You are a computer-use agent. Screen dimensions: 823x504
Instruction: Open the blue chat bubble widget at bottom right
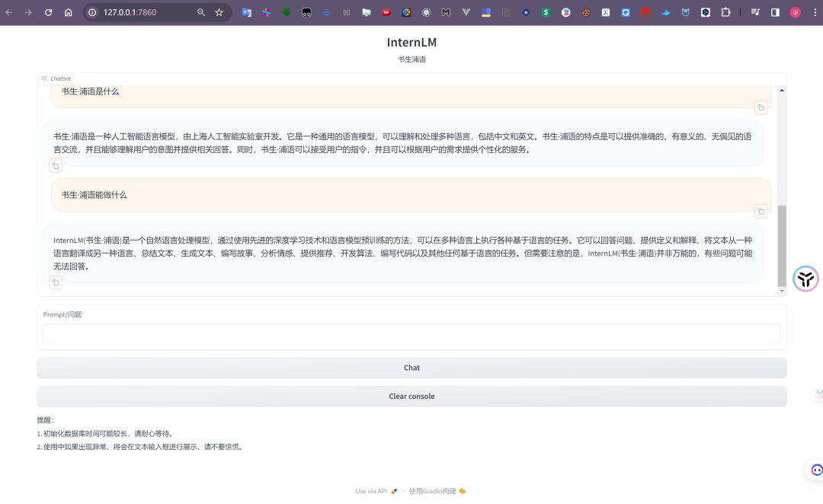(816, 470)
